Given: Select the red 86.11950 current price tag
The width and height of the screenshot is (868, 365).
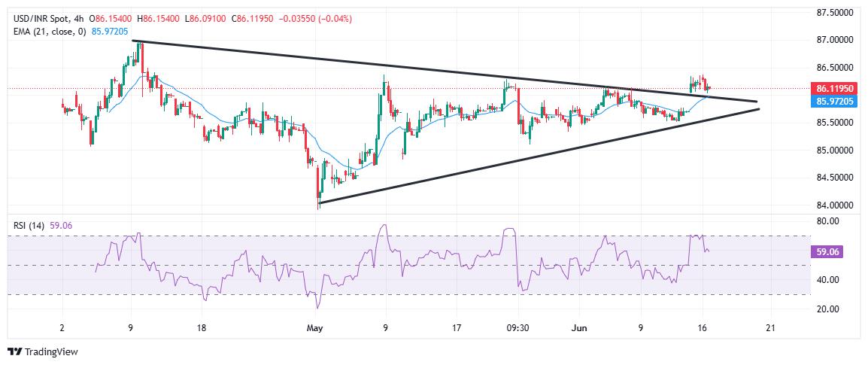Looking at the screenshot, I should [833, 88].
